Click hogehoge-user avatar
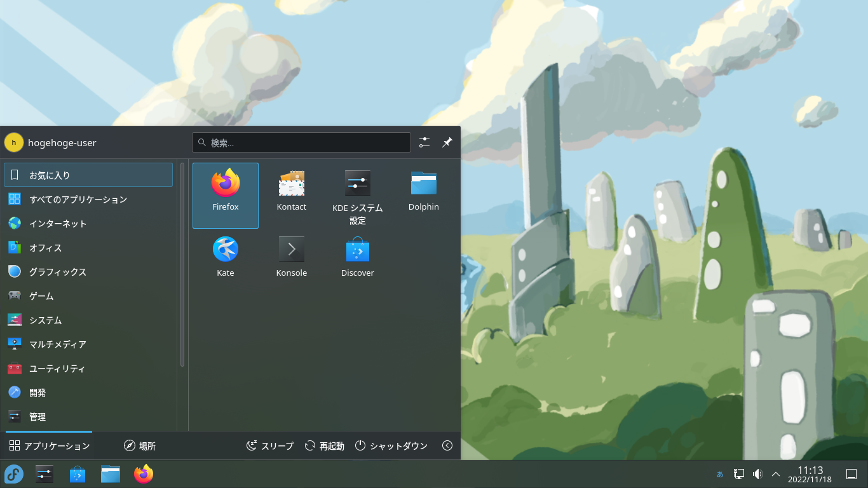This screenshot has height=488, width=868. pyautogui.click(x=14, y=142)
